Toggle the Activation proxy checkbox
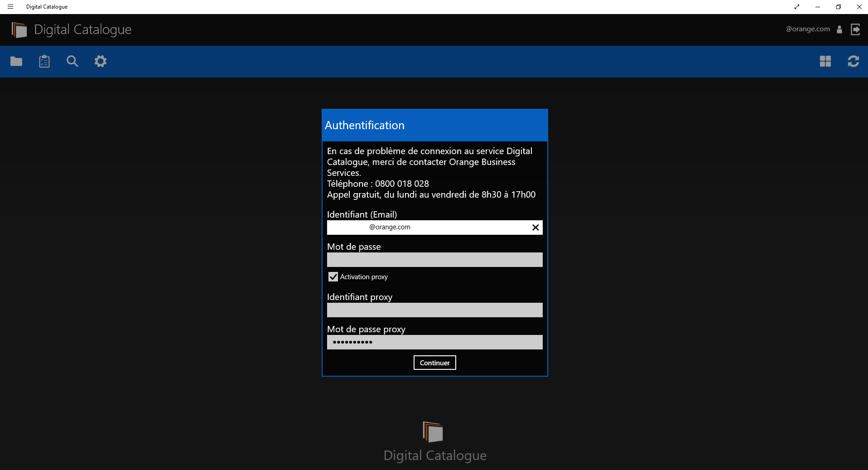 coord(333,276)
